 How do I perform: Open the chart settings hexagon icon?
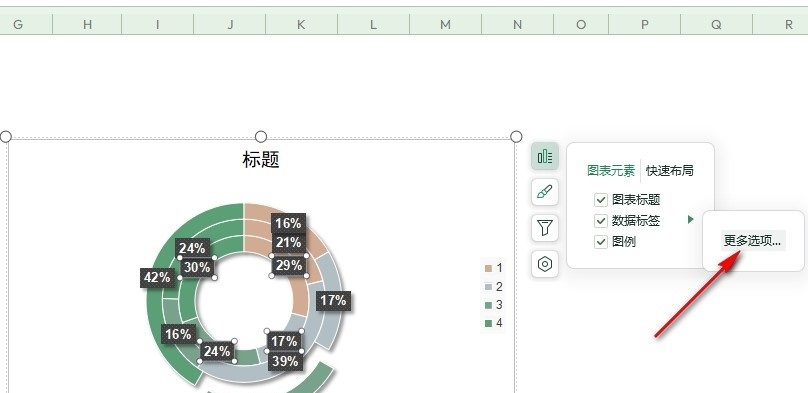click(545, 264)
